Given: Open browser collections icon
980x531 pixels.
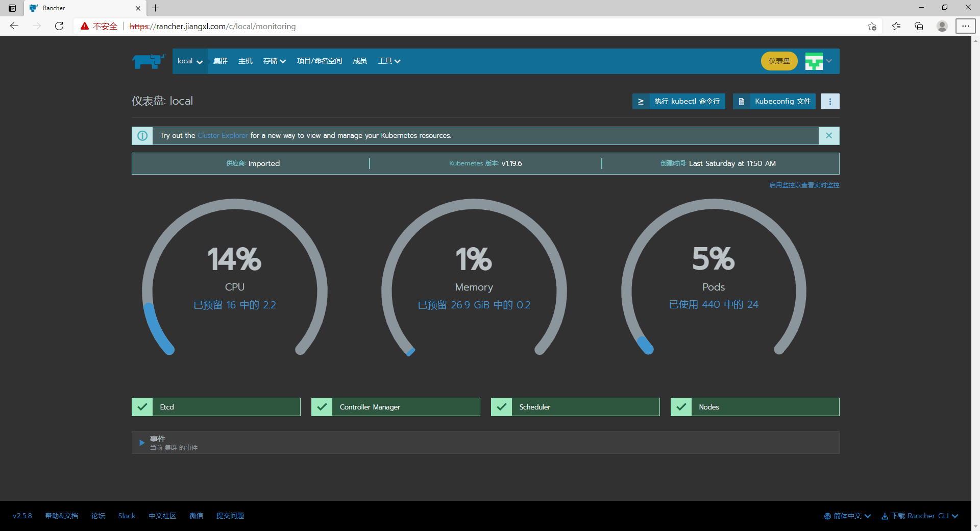Looking at the screenshot, I should click(x=919, y=26).
